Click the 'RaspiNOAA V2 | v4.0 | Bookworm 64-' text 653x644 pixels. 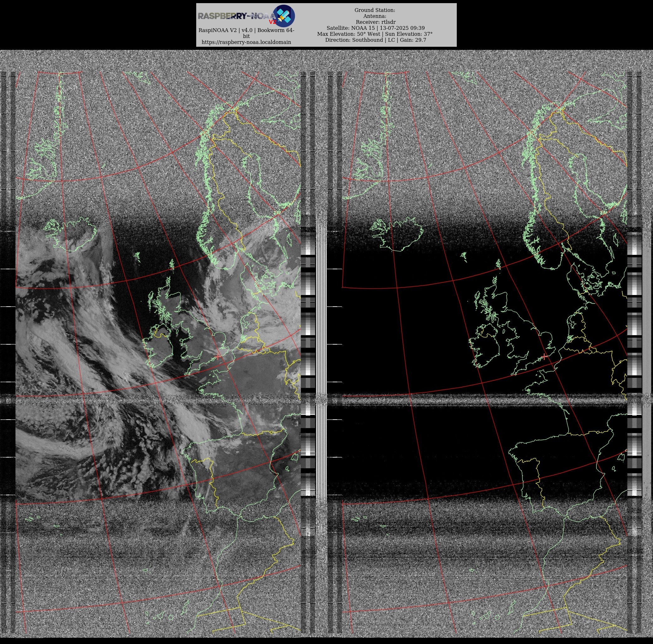pos(246,30)
